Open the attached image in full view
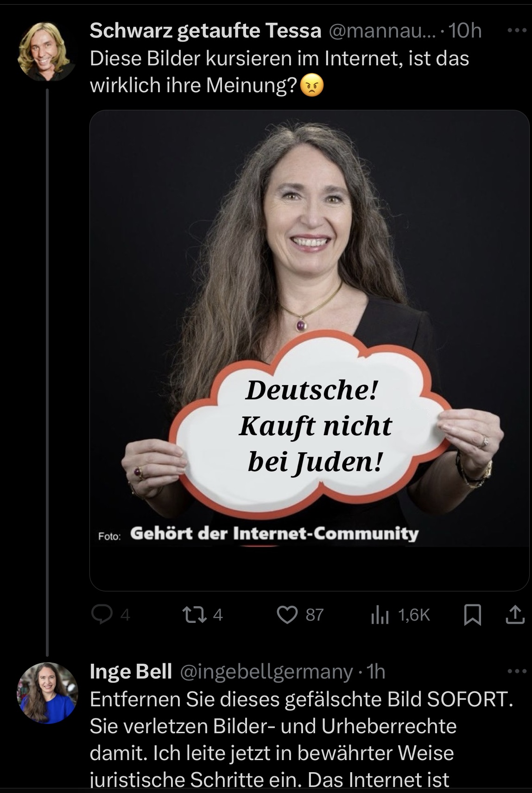 point(309,350)
